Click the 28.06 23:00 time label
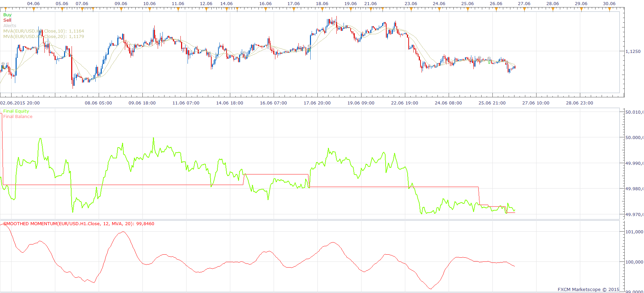644x293 pixels. point(580,103)
